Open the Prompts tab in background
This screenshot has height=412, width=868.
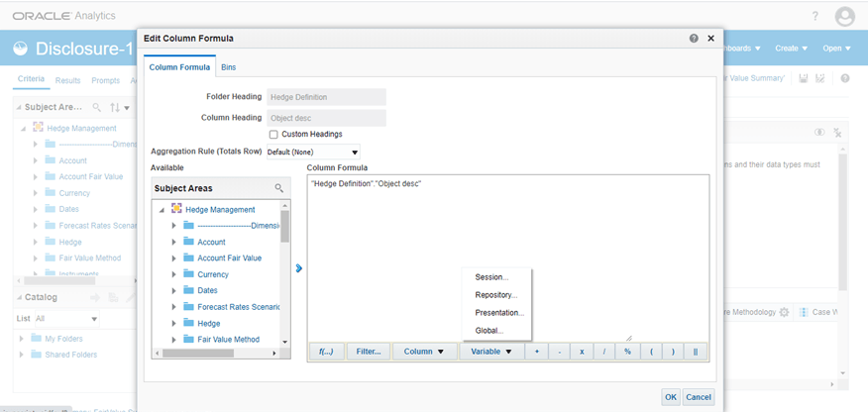(106, 81)
